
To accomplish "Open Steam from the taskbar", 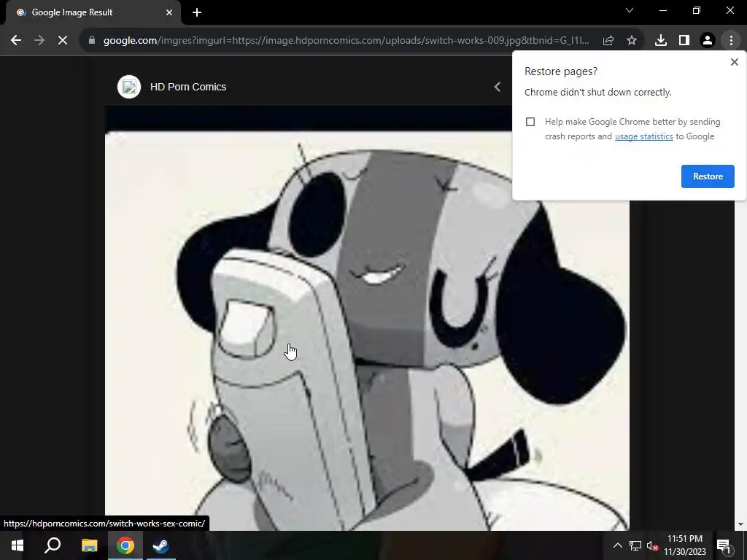I will coord(160,545).
